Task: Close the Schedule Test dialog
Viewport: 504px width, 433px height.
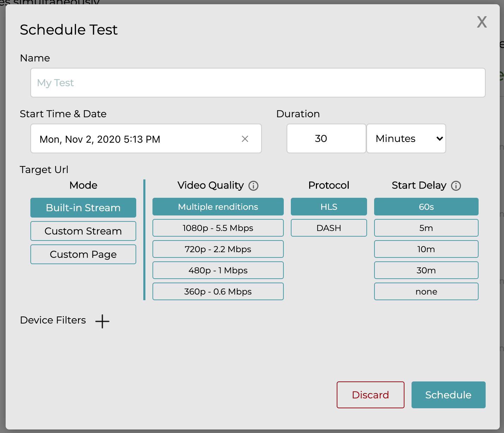Action: 482,22
